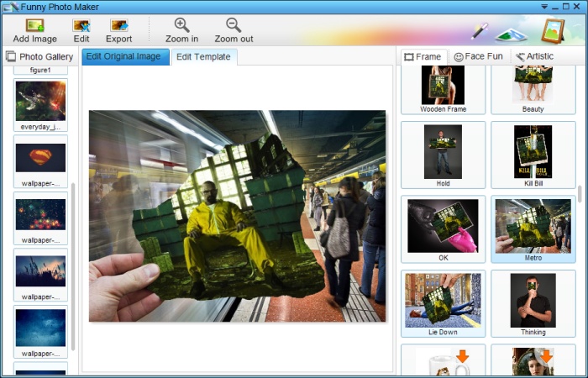Click the Funny Photo Maker app icon

click(10, 7)
